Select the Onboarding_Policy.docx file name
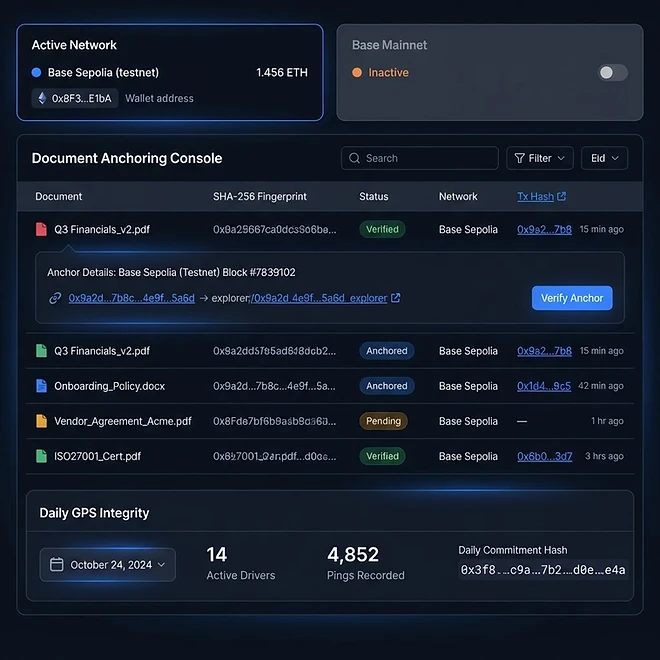Viewport: 660px width, 660px height. click(x=109, y=386)
